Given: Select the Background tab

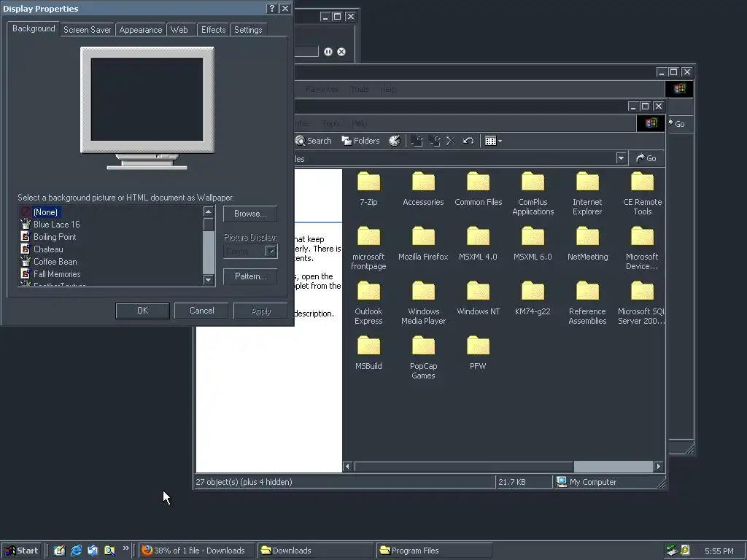Looking at the screenshot, I should (x=34, y=28).
